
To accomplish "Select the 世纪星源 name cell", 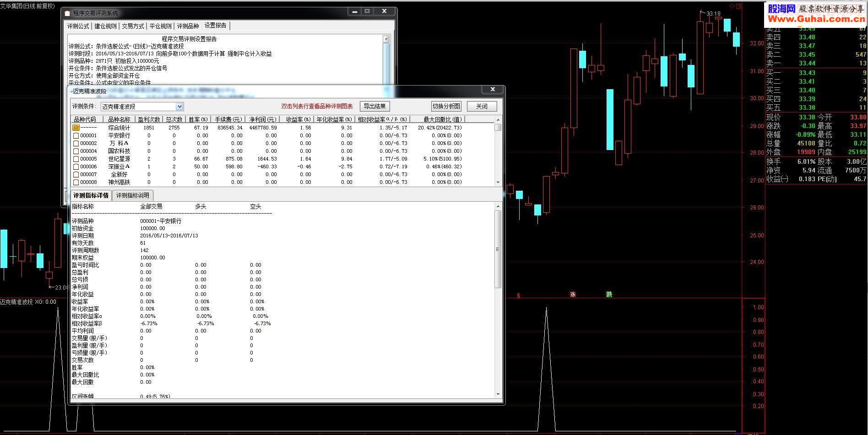I will pos(119,159).
